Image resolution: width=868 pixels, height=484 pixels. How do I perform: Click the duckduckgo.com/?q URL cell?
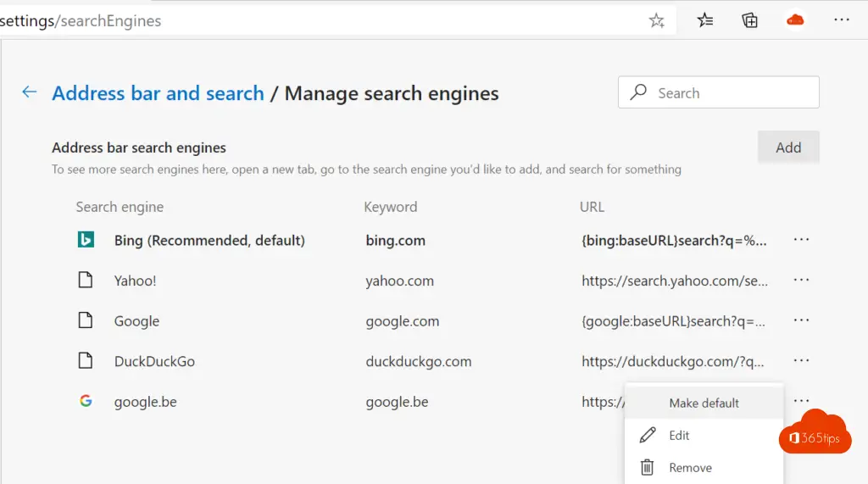(x=672, y=362)
